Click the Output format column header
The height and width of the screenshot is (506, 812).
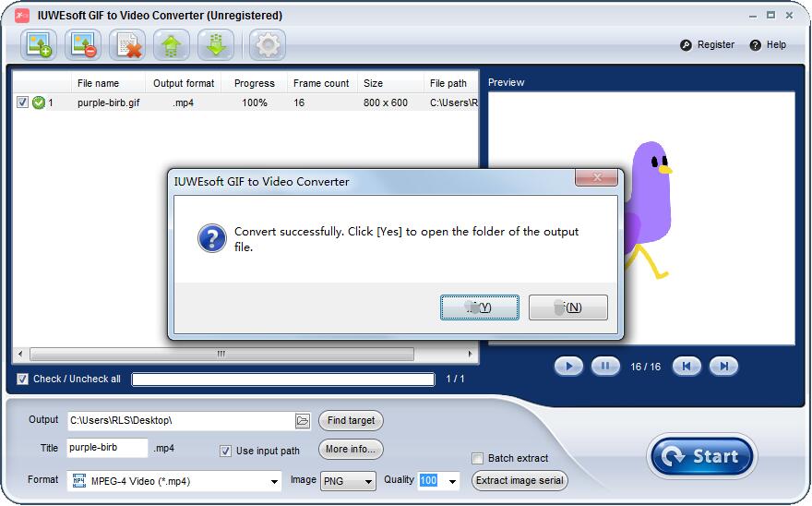[x=184, y=83]
